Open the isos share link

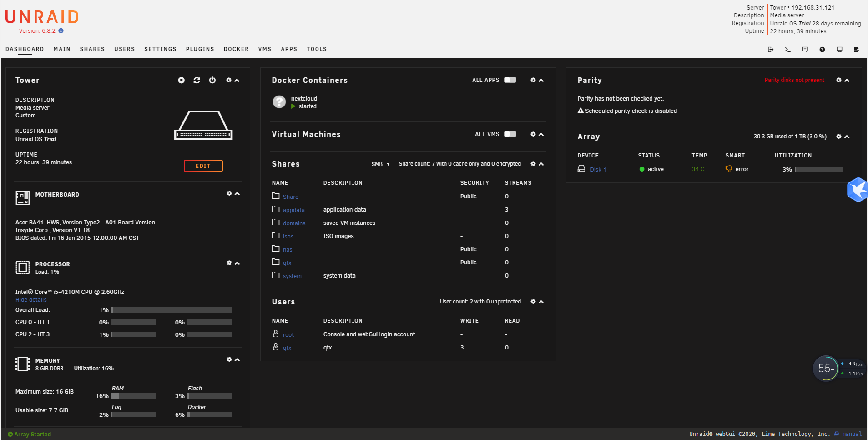click(x=288, y=237)
